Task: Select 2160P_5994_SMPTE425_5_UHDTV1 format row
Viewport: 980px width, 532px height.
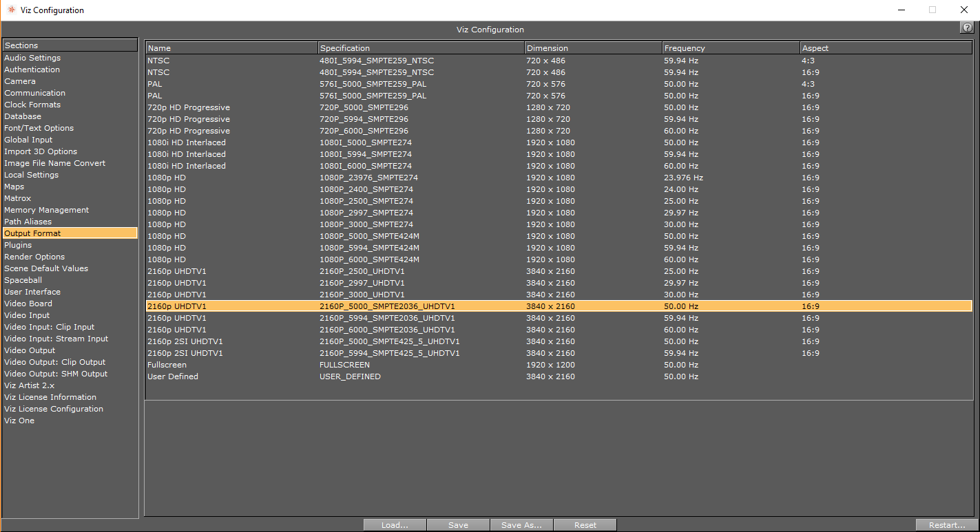Action: pos(559,353)
